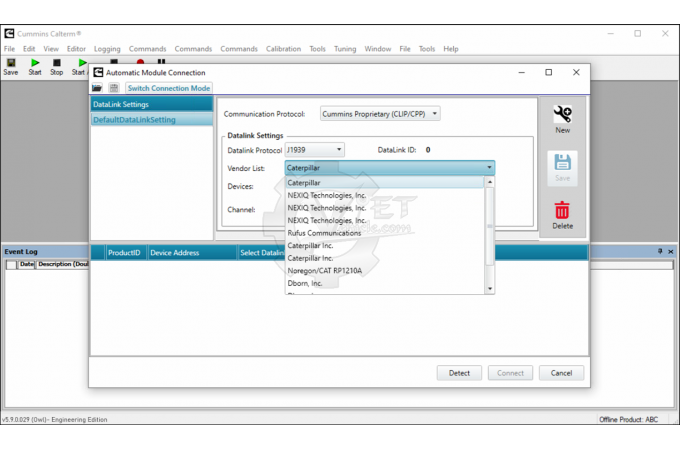Click the Device Address column header
Viewport: 680px width, 450px height.
point(192,253)
